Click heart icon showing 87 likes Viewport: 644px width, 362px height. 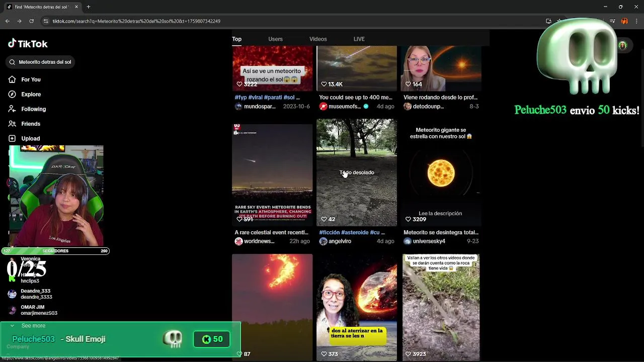tap(239, 354)
